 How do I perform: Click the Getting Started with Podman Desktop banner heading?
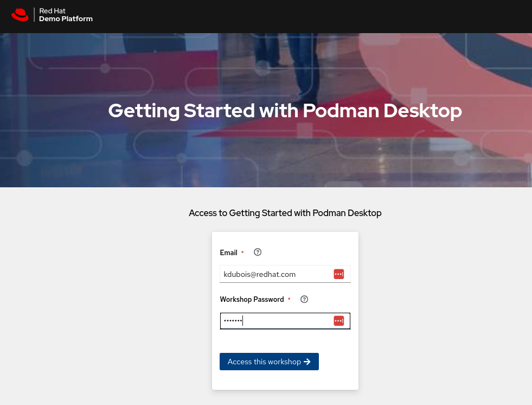point(285,111)
